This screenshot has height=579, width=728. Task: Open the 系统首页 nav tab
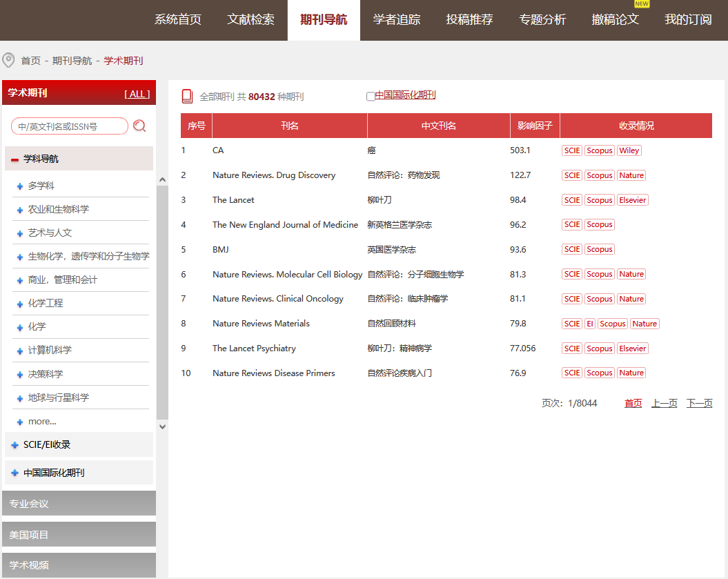[x=178, y=19]
